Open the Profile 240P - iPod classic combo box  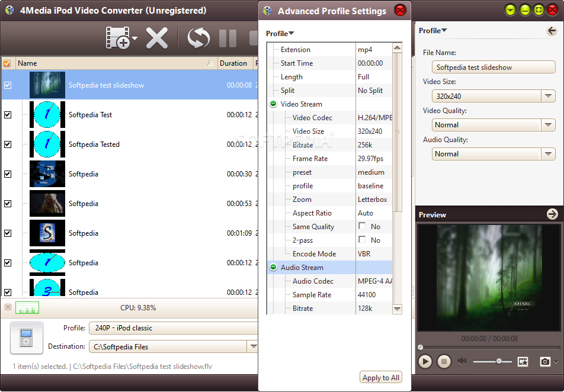click(174, 328)
